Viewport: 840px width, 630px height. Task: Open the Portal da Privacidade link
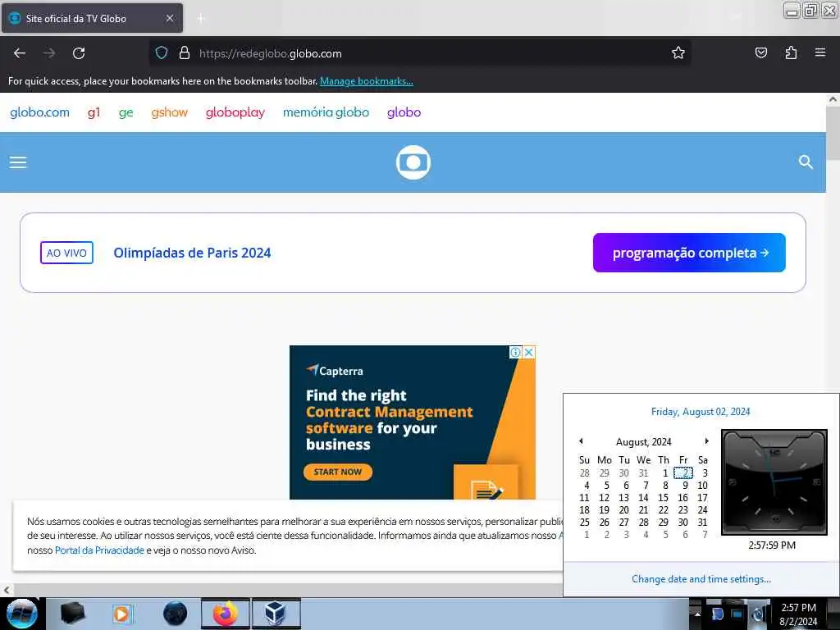[99, 550]
